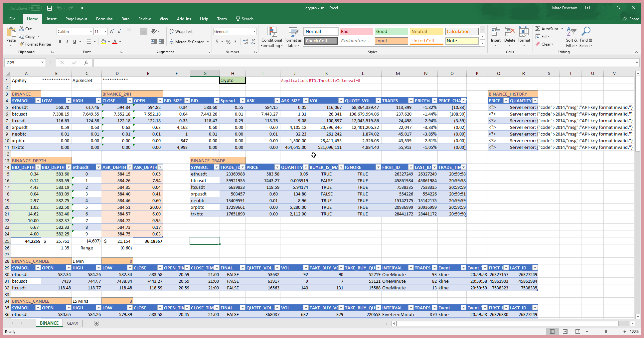Click the Orientation text angle icon
Screen dimensions: 644x338
click(x=154, y=31)
